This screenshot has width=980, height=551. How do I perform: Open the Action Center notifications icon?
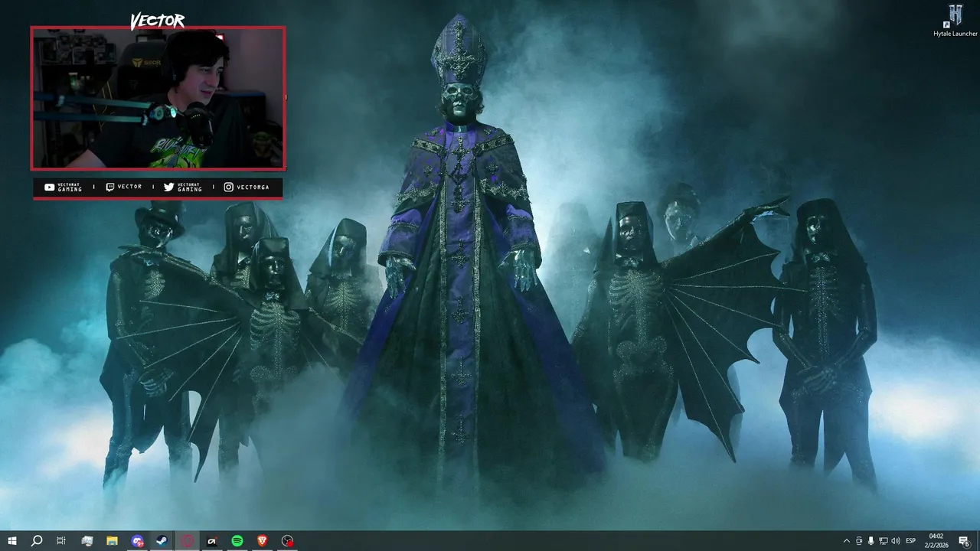tap(965, 541)
